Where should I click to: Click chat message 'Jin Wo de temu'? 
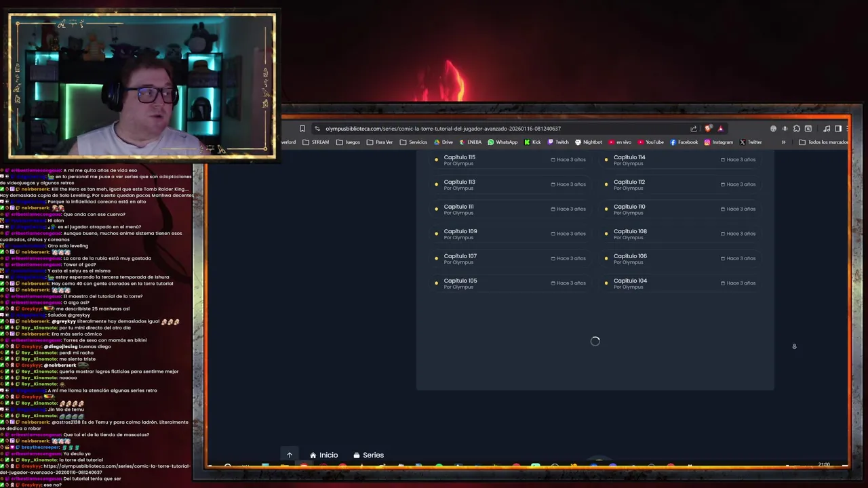coord(65,409)
